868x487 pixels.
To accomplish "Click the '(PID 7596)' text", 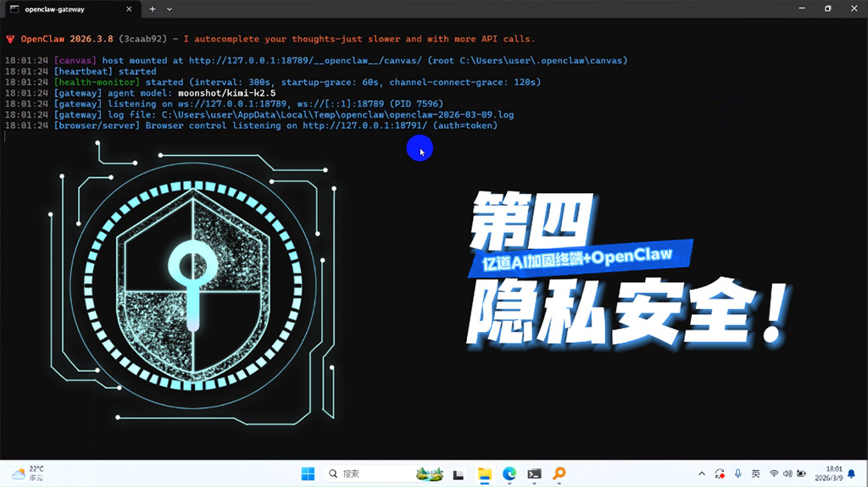I will [x=416, y=104].
